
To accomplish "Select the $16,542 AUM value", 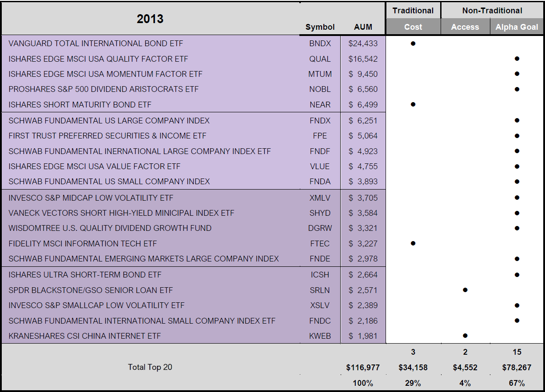I will point(363,59).
